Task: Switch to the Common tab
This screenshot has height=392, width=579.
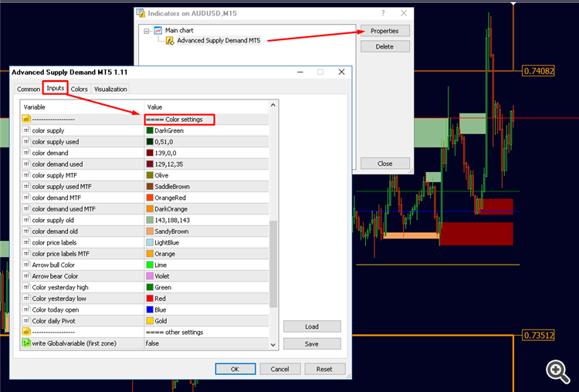Action: tap(29, 90)
